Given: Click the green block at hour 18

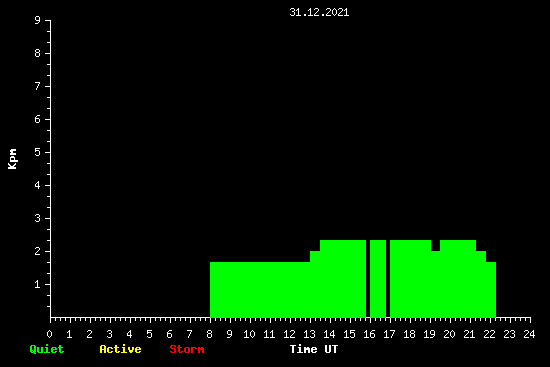Looking at the screenshot, I should click(410, 279).
